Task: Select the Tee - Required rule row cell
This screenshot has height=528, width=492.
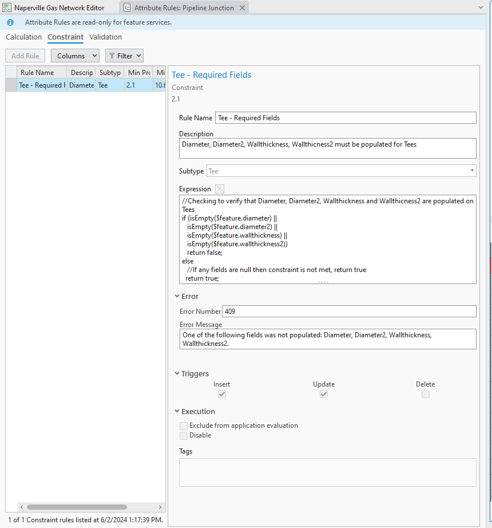Action: tap(42, 85)
